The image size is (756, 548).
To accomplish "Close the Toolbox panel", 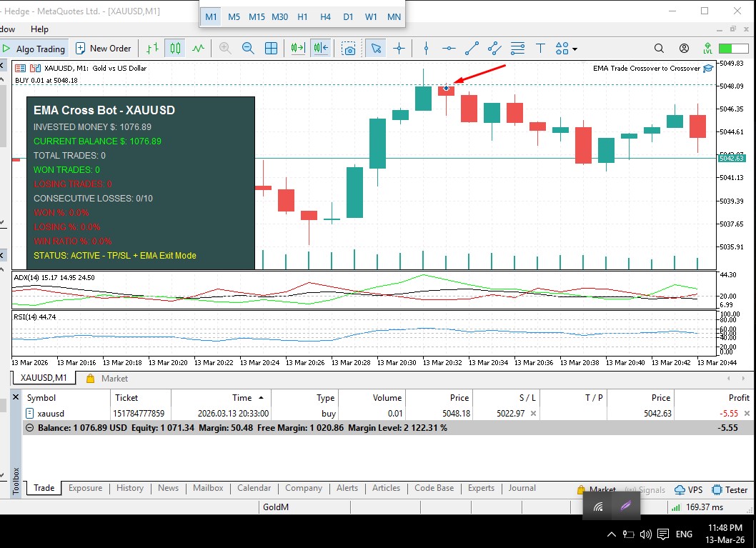I will point(16,397).
